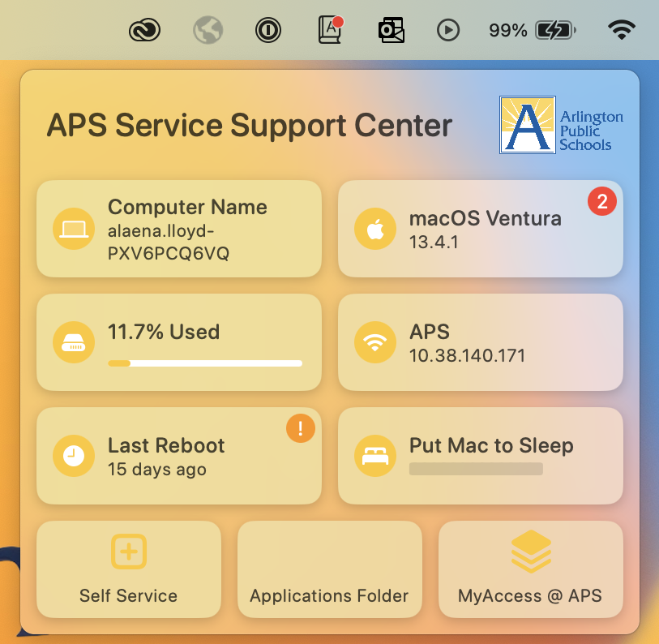Click the APS Service Support Center title
Image resolution: width=659 pixels, height=644 pixels.
click(249, 126)
